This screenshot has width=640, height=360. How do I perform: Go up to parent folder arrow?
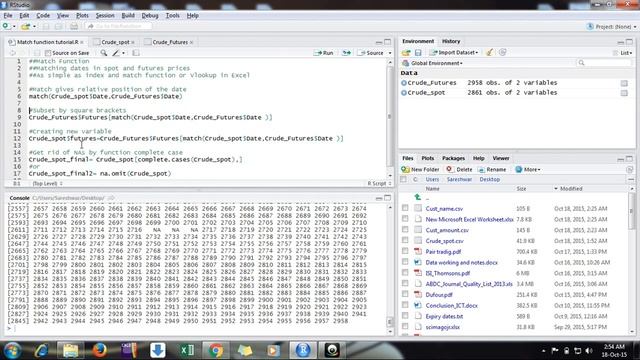pyautogui.click(x=418, y=197)
